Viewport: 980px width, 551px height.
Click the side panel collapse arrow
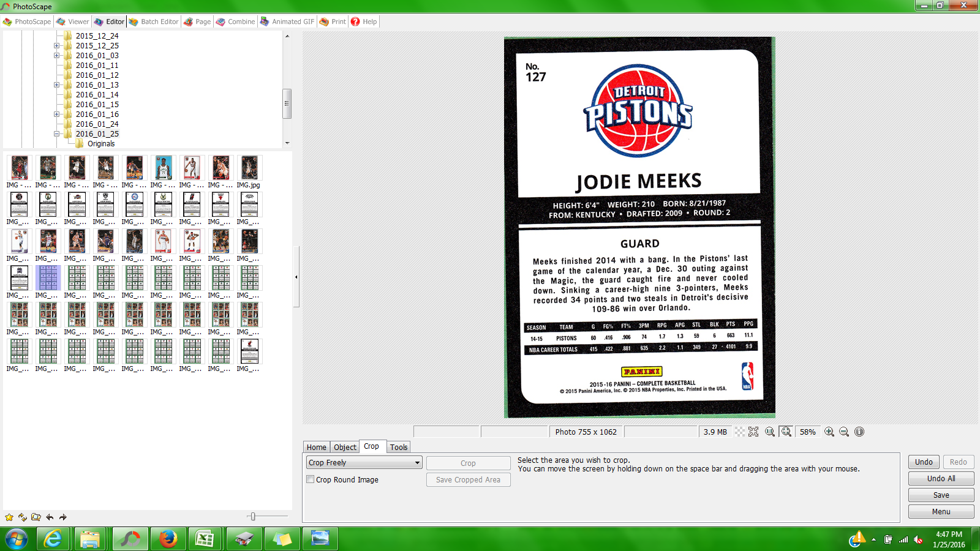(296, 277)
